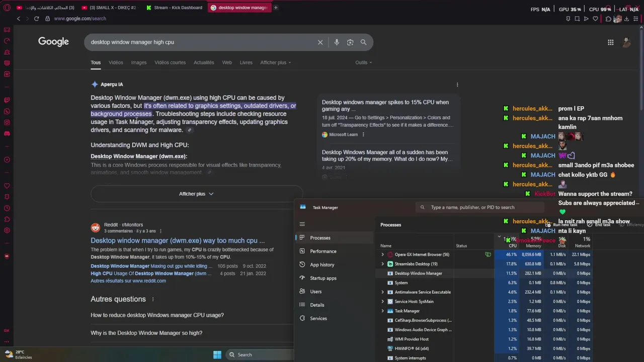Click the pin icon in address bar
This screenshot has height=362, width=644.
coord(568,19)
